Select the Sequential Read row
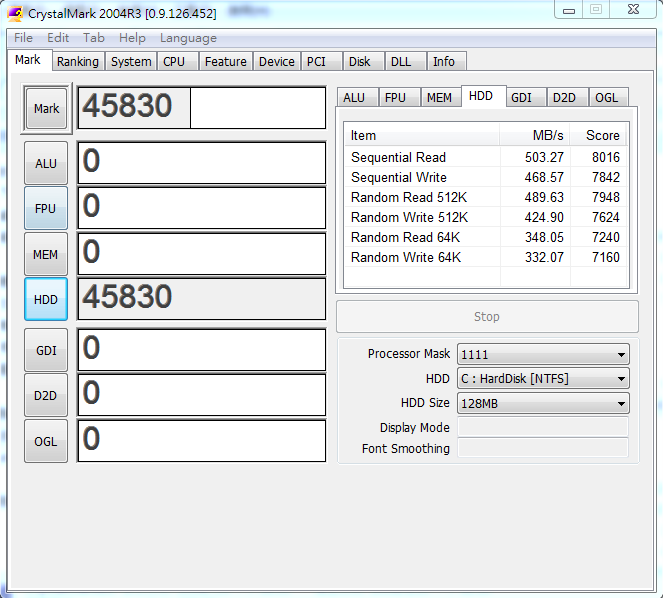The height and width of the screenshot is (598, 663). (485, 157)
